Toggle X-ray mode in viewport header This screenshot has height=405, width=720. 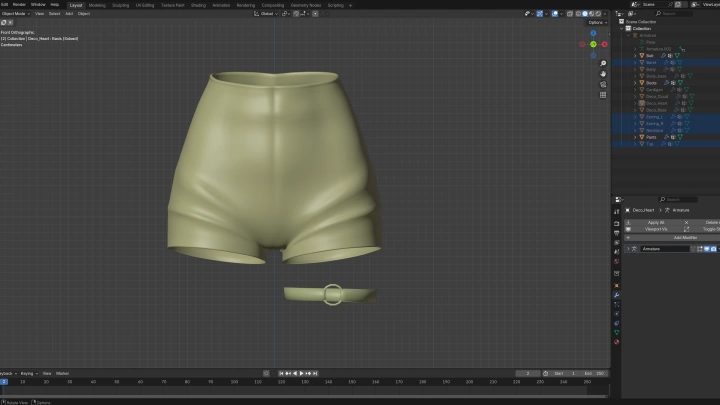pos(570,14)
